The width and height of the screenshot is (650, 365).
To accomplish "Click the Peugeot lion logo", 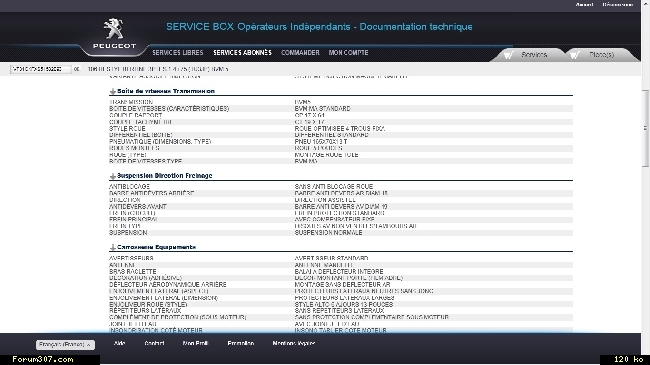I will (114, 29).
